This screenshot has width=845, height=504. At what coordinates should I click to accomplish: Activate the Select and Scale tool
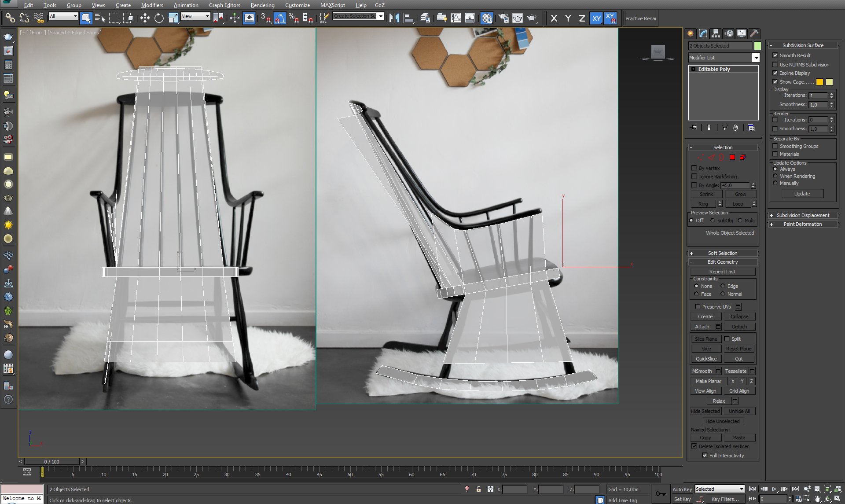pyautogui.click(x=173, y=18)
